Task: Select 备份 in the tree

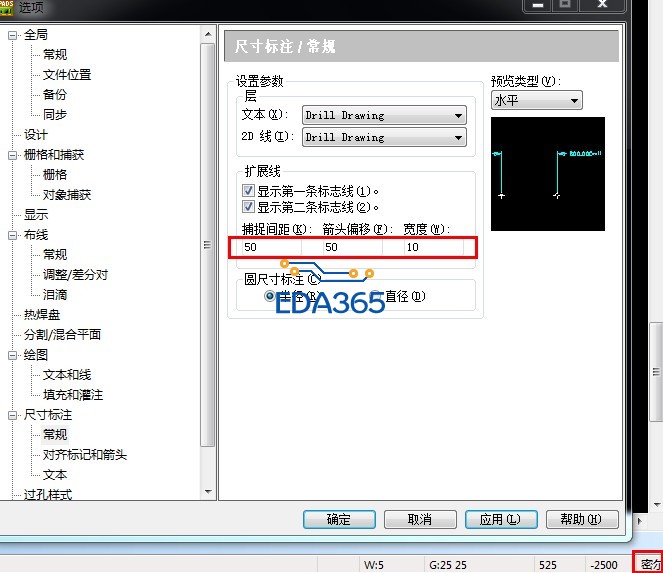Action: (x=55, y=95)
